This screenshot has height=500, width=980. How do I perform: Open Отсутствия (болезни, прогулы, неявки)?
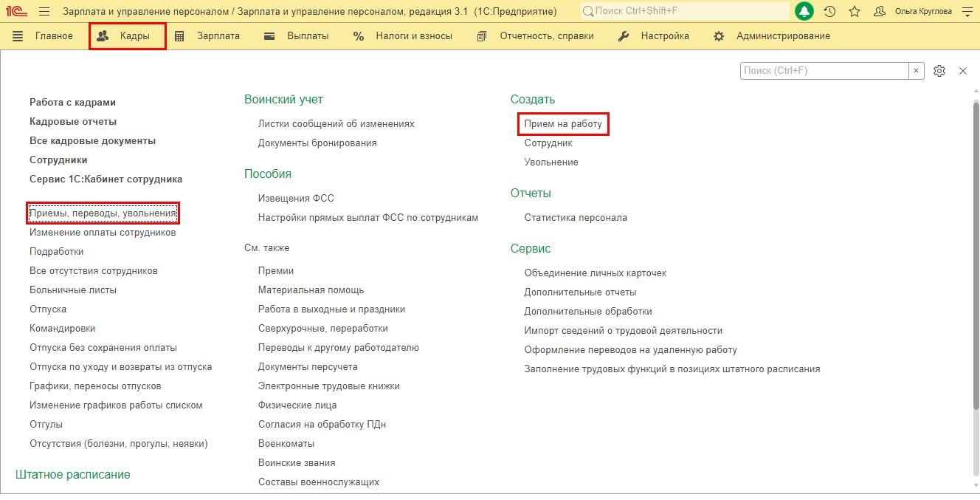tap(119, 444)
